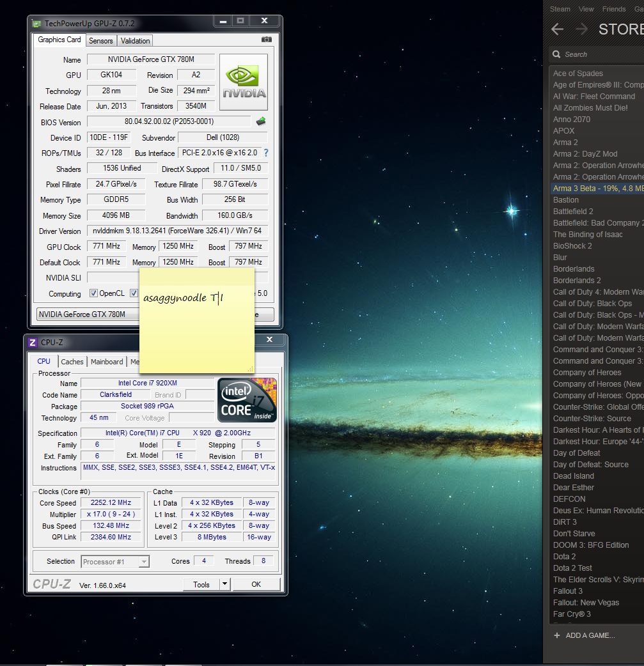The image size is (644, 666).
Task: Click the Intel Core i7 logo in CPU-Z
Action: [x=247, y=400]
